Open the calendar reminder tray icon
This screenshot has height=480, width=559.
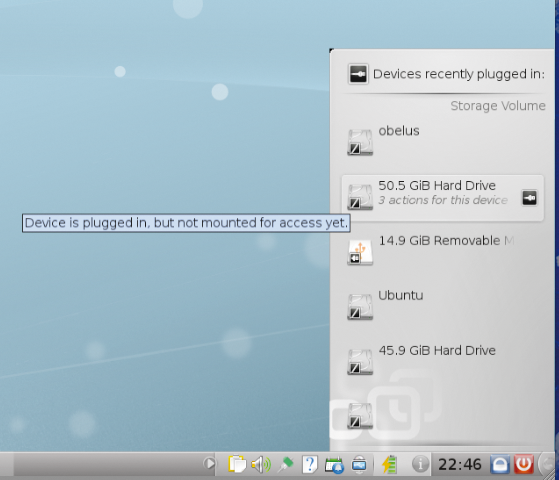click(334, 465)
